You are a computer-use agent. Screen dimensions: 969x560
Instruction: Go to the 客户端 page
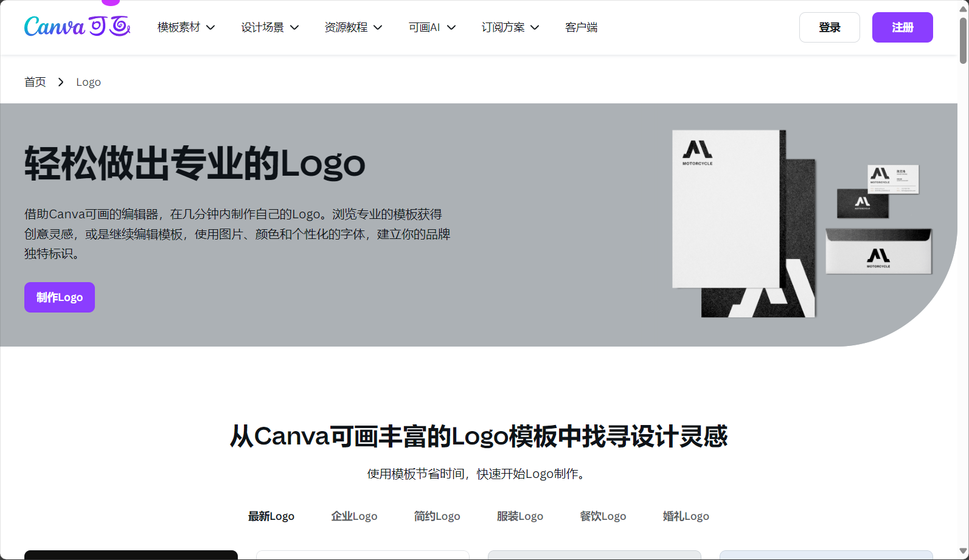[x=582, y=27]
